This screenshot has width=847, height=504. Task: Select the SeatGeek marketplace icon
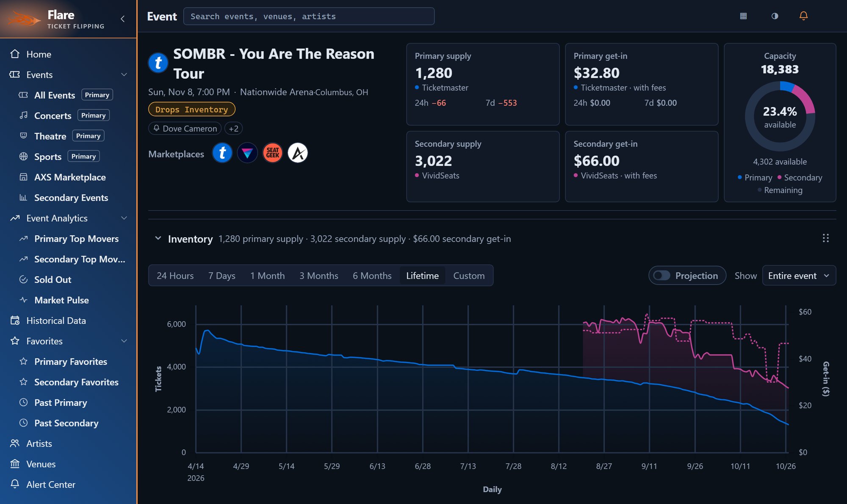(273, 153)
